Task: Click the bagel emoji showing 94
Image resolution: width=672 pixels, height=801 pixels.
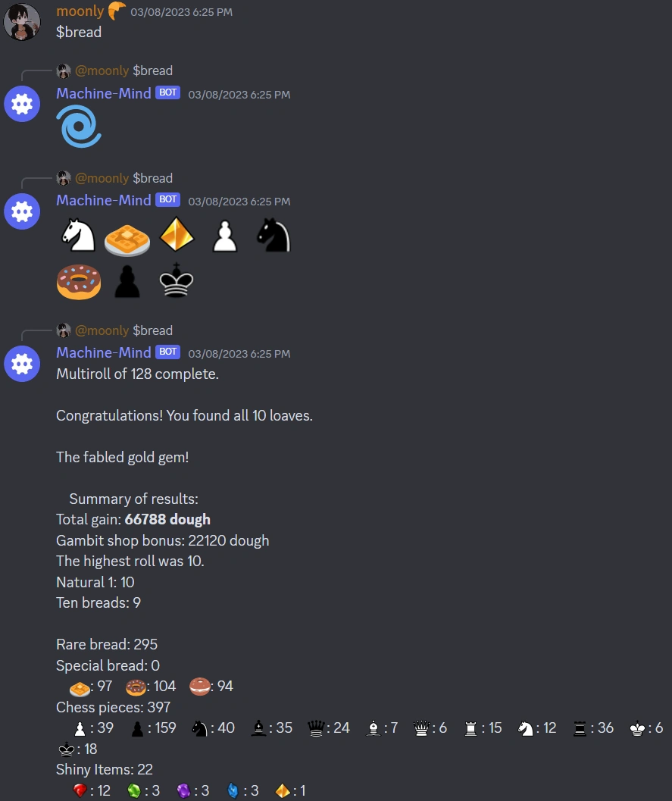Action: pyautogui.click(x=200, y=686)
